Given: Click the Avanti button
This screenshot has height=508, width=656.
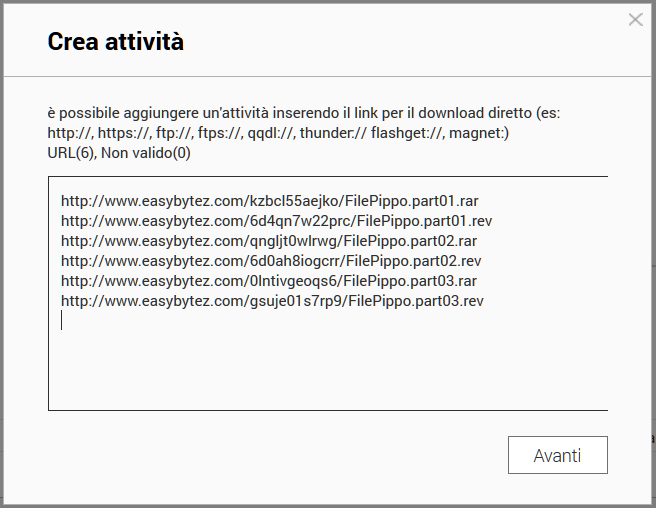Looking at the screenshot, I should (x=557, y=455).
